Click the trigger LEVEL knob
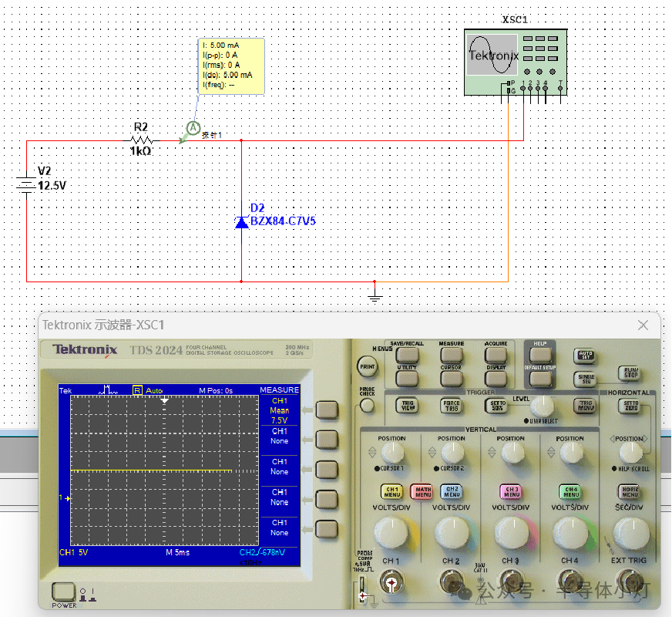The height and width of the screenshot is (617, 672). point(542,406)
